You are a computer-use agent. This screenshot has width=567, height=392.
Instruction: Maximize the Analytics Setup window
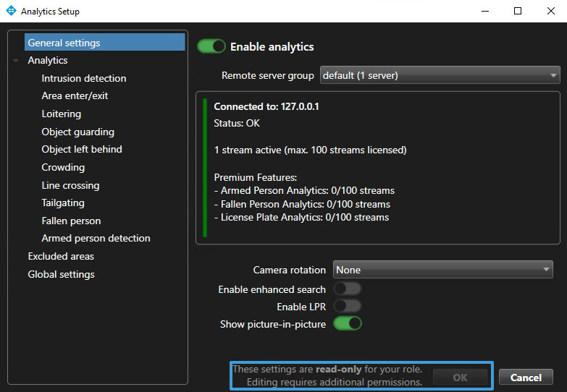point(517,12)
